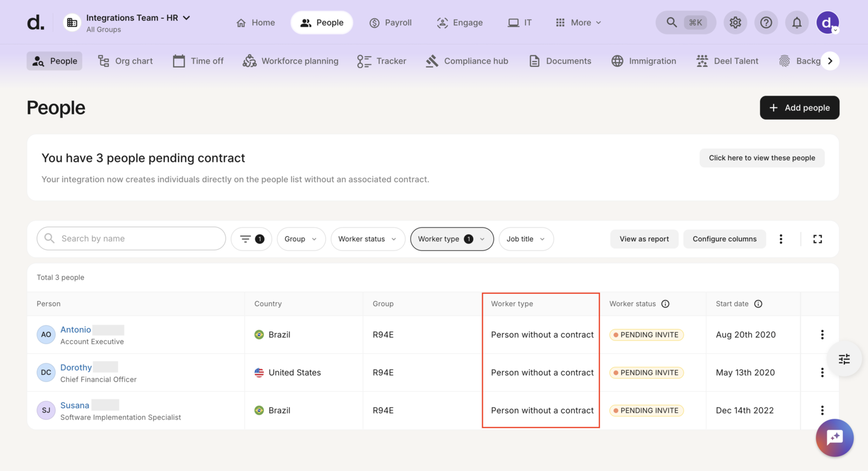Viewport: 868px width, 471px height.
Task: Open Dorothy's profile link
Action: (76, 367)
